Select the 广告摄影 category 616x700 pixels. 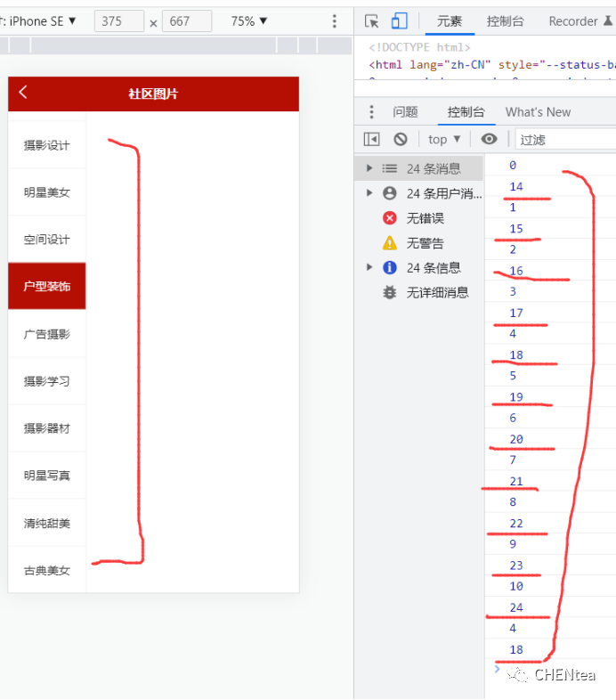tap(47, 334)
